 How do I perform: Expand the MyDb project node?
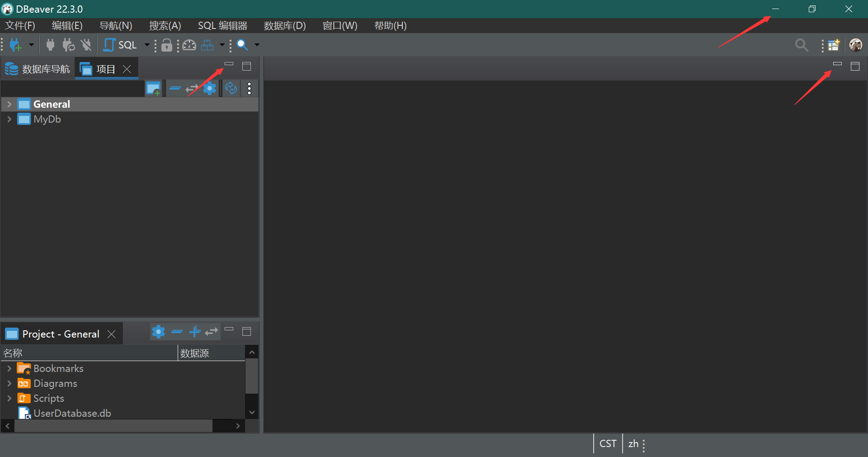point(9,119)
